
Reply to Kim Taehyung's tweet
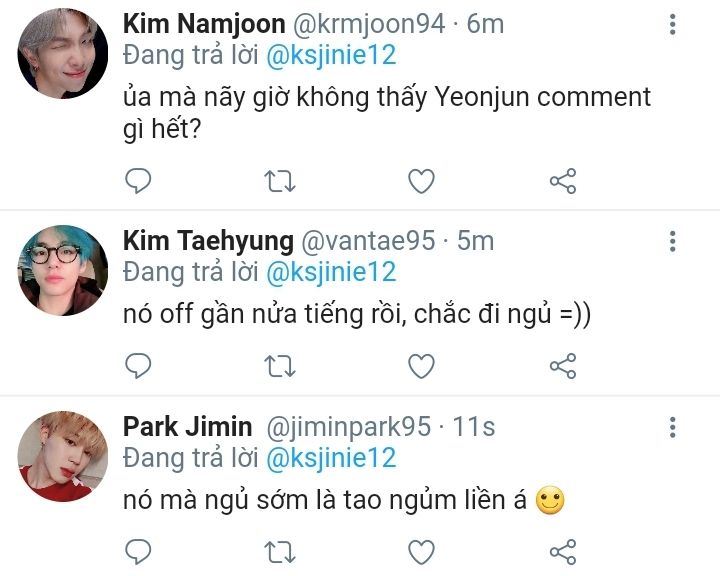click(x=138, y=366)
